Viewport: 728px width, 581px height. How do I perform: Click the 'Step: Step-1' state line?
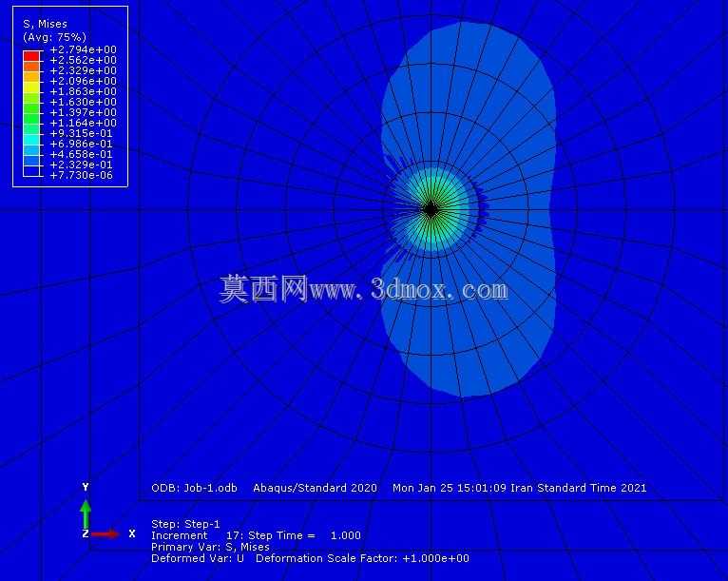185,524
